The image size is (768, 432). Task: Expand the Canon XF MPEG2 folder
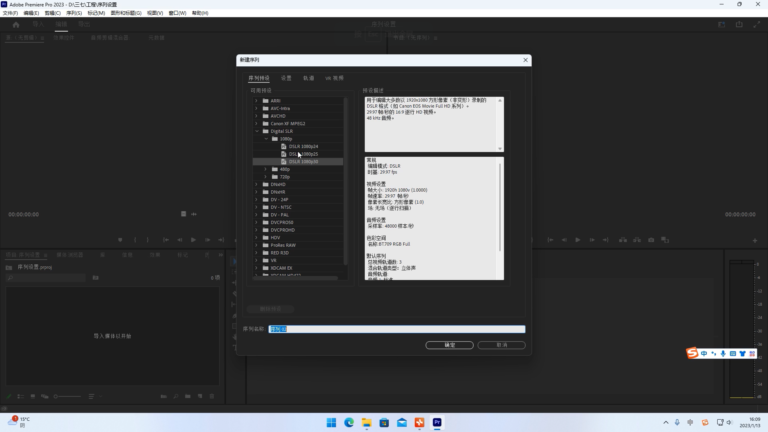[x=256, y=123]
